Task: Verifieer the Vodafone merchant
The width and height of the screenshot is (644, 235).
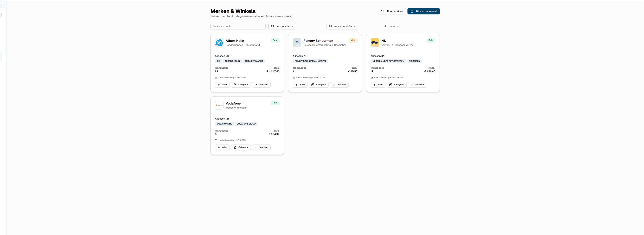Action: click(x=261, y=147)
